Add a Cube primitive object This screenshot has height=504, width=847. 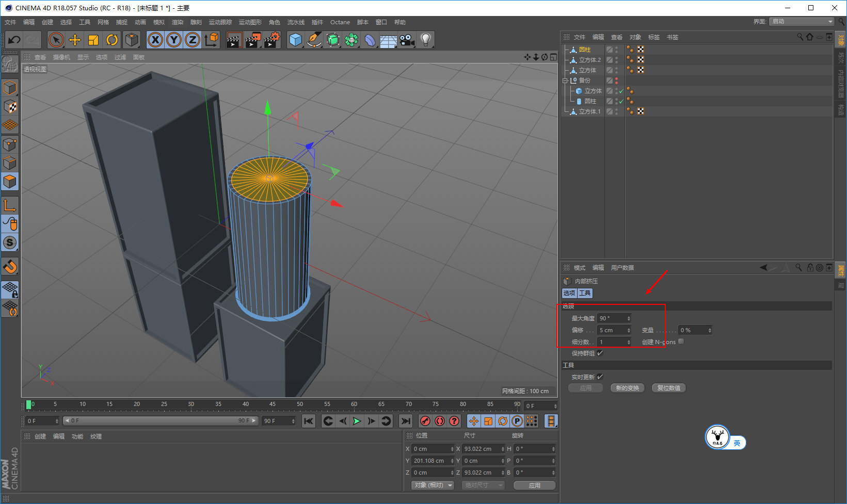click(295, 40)
